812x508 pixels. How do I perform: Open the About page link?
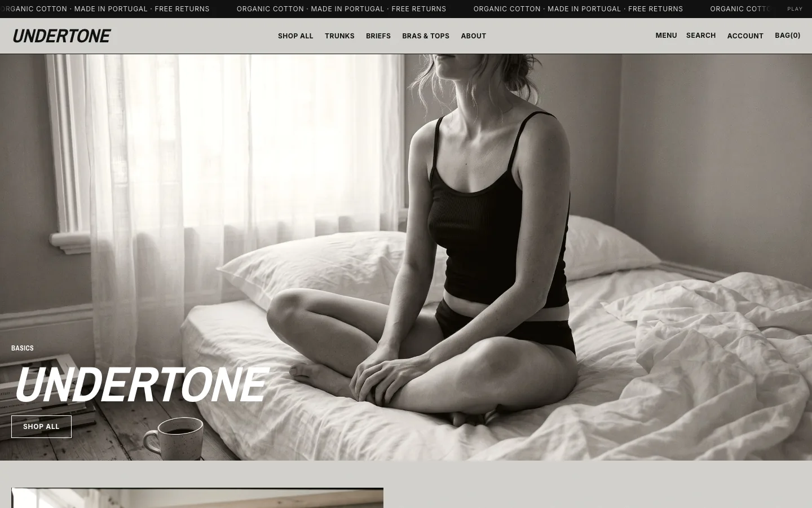474,36
